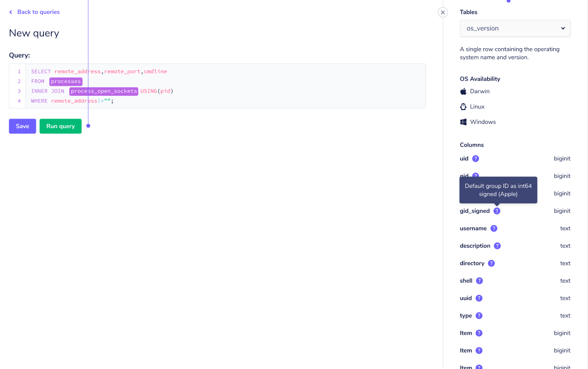The width and height of the screenshot is (588, 369).
Task: Click the SELECT keyword on line 1
Action: click(41, 71)
